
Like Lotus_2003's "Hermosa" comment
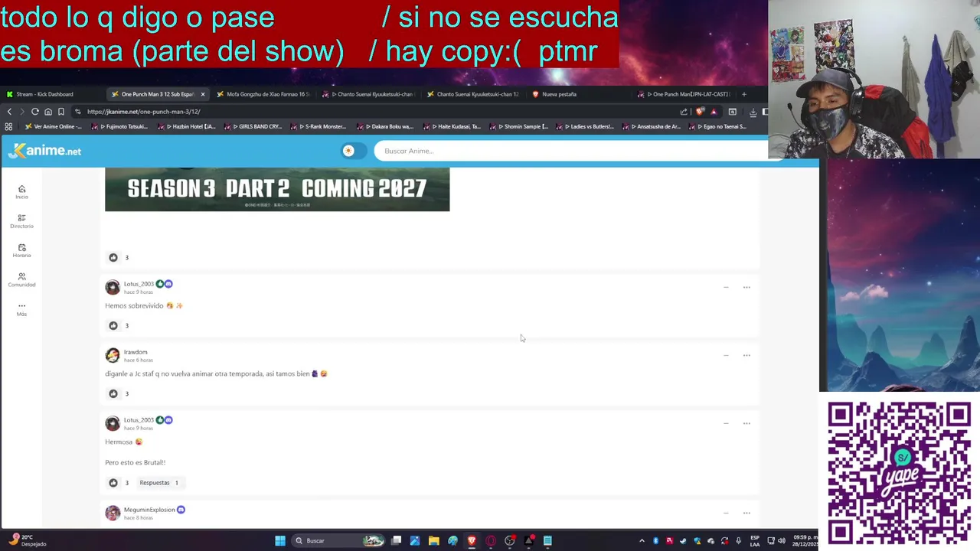[113, 483]
